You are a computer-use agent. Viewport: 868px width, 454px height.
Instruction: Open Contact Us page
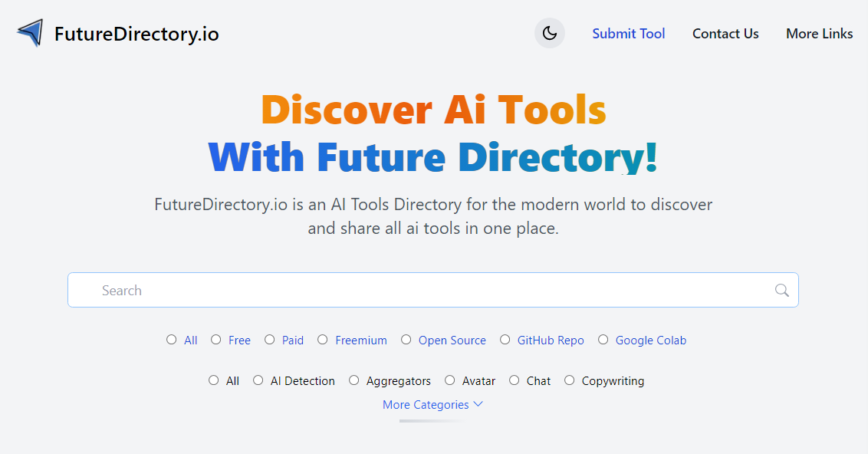point(725,34)
